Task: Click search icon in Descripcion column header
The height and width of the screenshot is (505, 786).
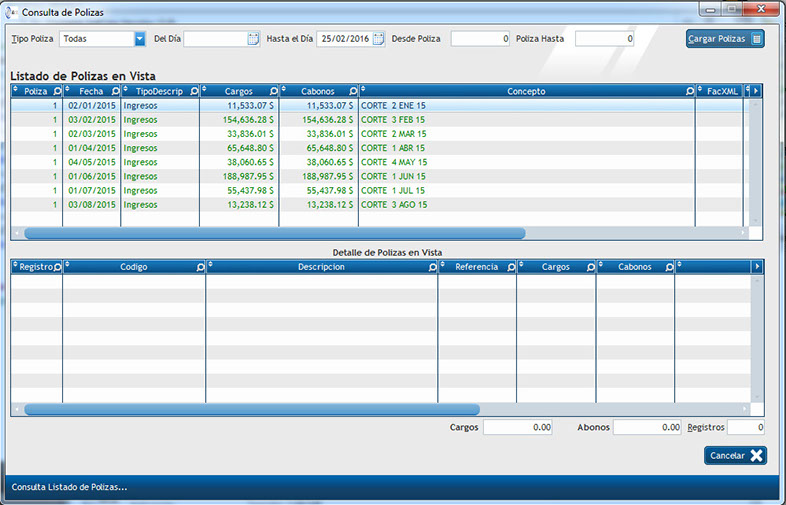Action: [432, 267]
